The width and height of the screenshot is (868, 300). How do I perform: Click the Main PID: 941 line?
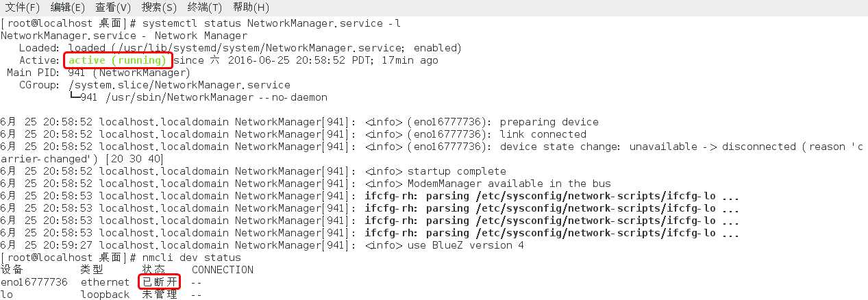99,73
